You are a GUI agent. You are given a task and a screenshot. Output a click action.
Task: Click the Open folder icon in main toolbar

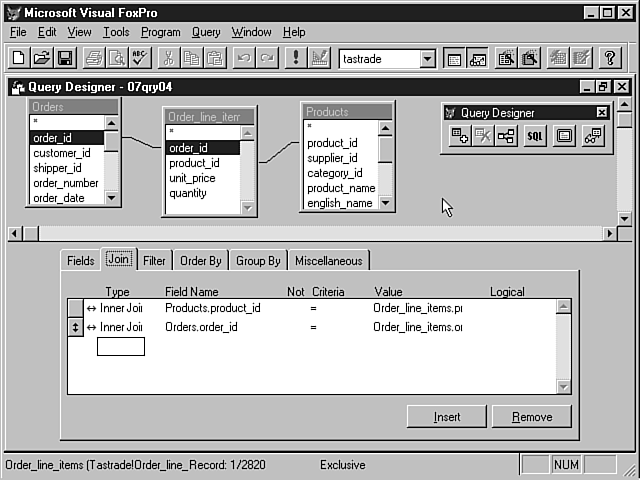coord(43,59)
